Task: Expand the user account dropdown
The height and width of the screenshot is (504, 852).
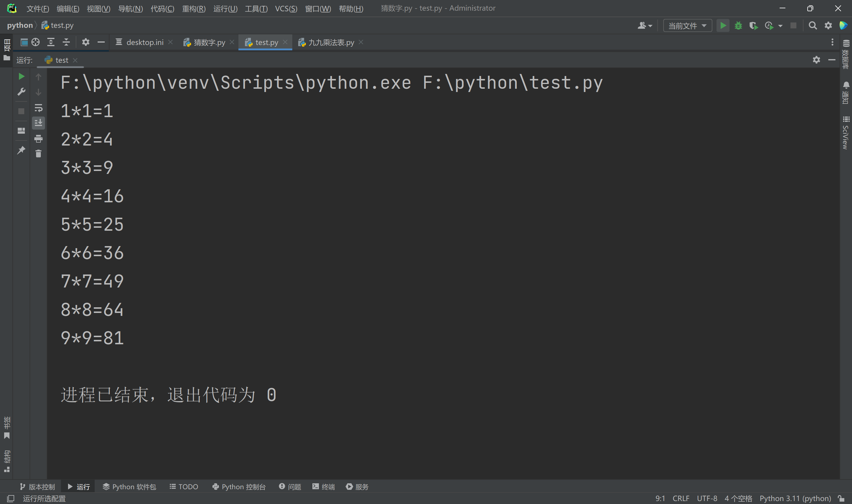Action: 645,25
